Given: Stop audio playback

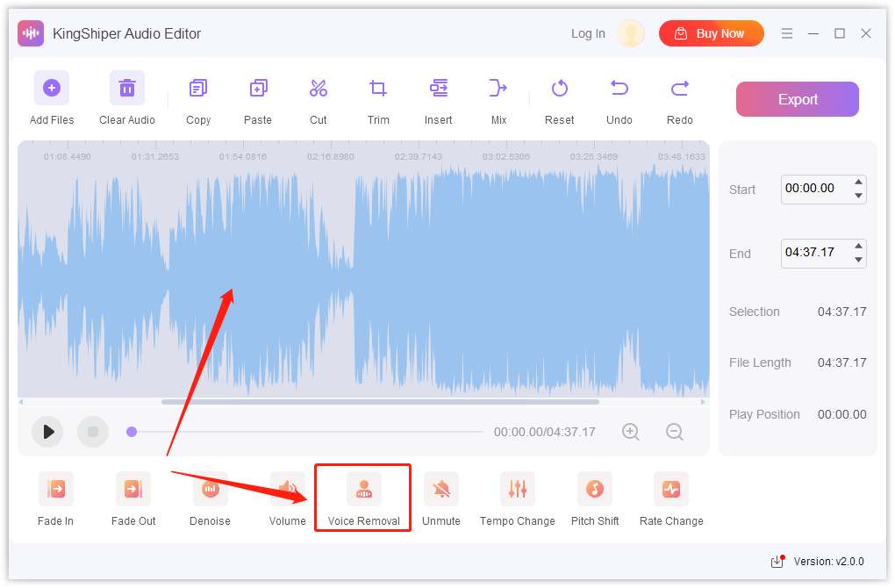Looking at the screenshot, I should (93, 432).
